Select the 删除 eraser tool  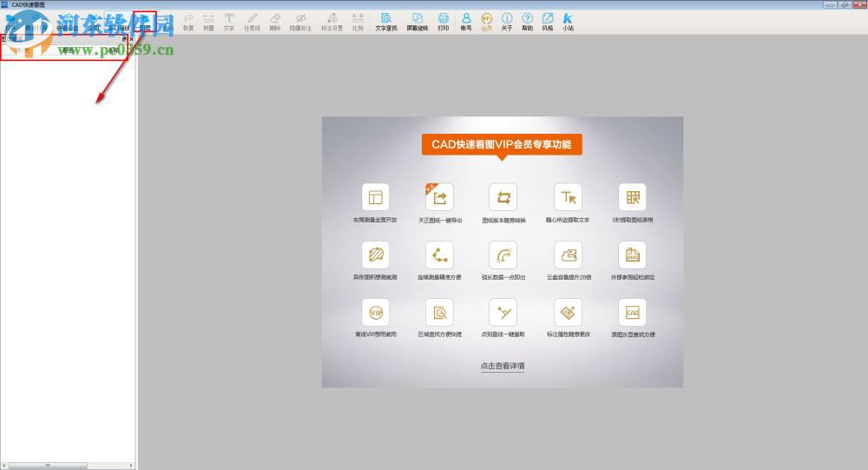[x=275, y=23]
